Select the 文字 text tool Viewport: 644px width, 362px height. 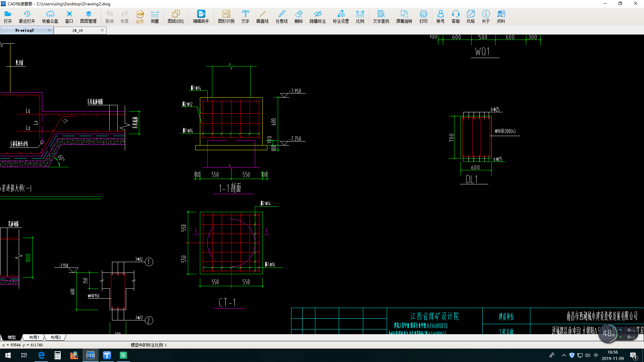(x=245, y=16)
